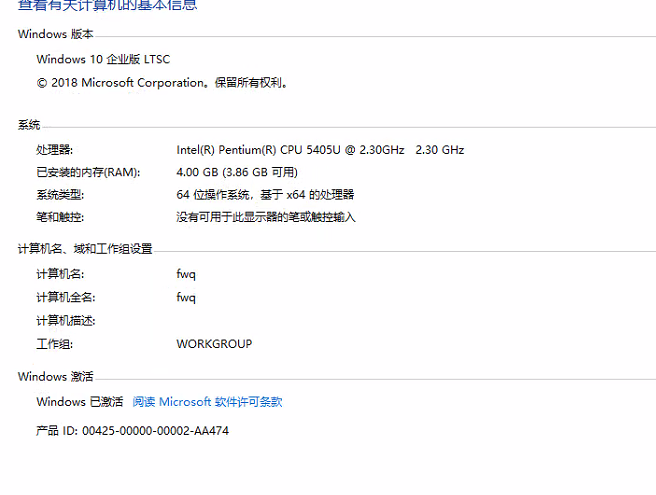This screenshot has height=495, width=656.
Task: Click the 计算机名、域和工作组设置 section header
Action: pyautogui.click(x=85, y=249)
